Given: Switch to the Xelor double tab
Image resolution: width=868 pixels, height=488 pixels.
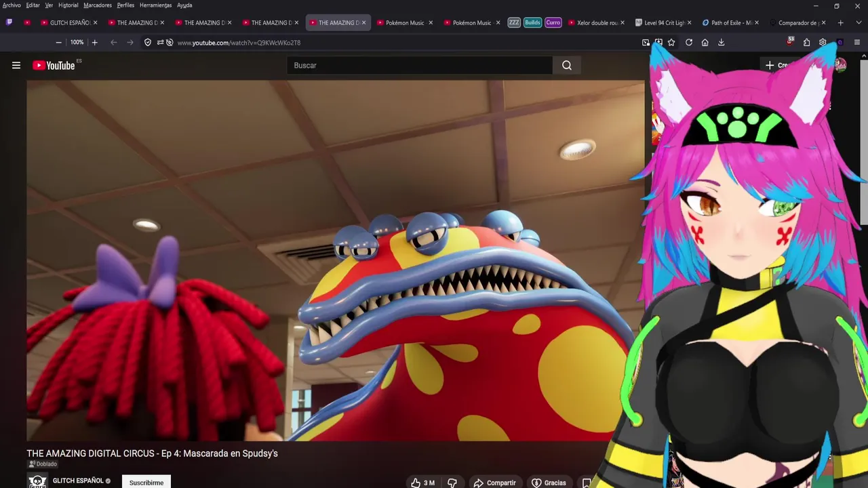Looking at the screenshot, I should 597,22.
